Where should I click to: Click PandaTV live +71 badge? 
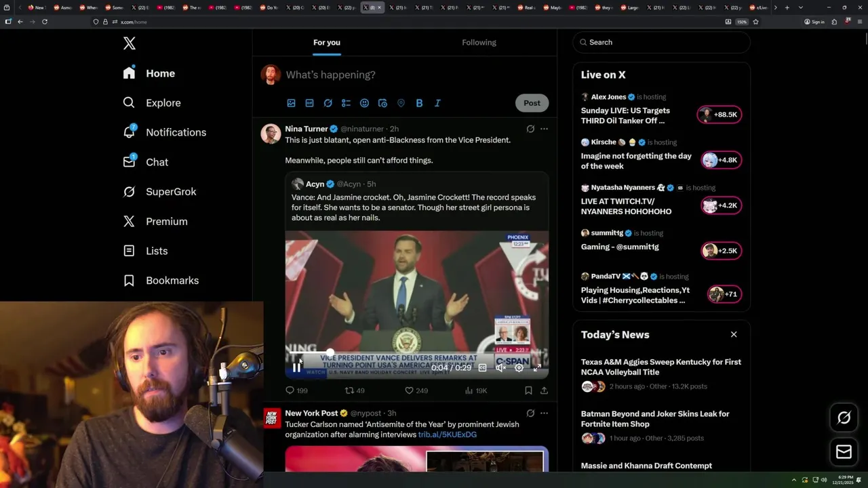[x=724, y=294]
